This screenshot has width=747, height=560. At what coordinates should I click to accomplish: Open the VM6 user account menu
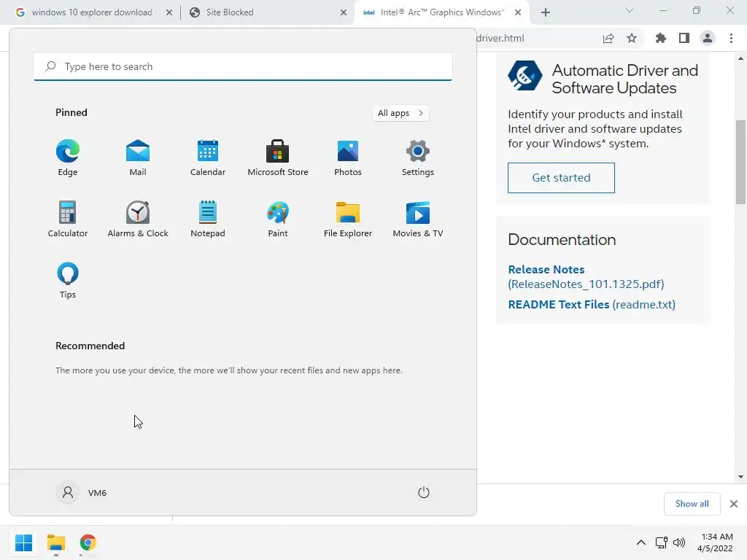tap(82, 492)
